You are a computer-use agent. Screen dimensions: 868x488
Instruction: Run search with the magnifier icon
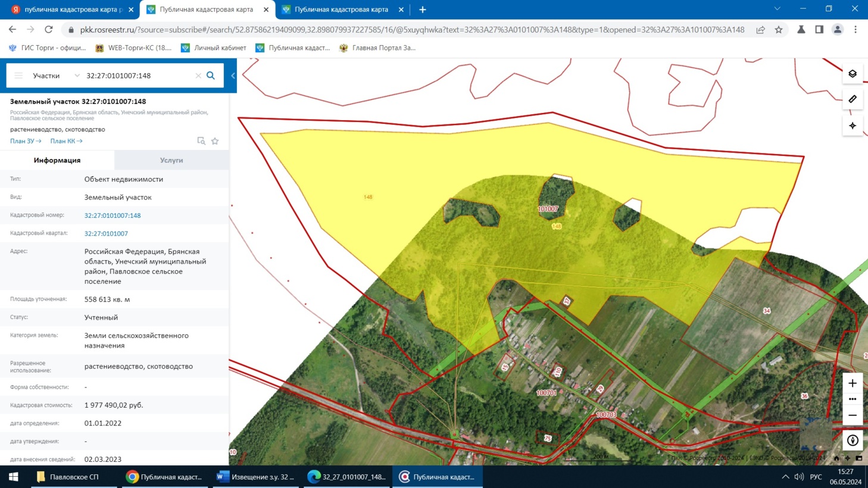coord(211,76)
